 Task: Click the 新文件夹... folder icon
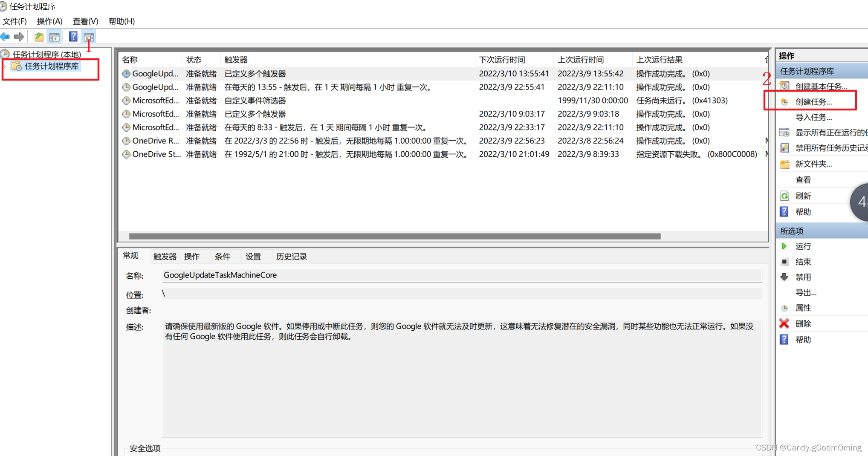(x=784, y=164)
